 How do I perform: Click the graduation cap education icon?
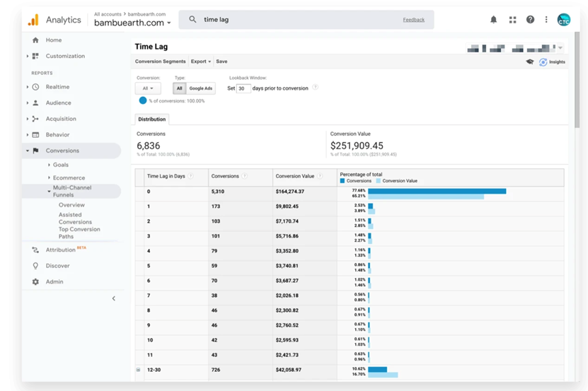(x=530, y=62)
